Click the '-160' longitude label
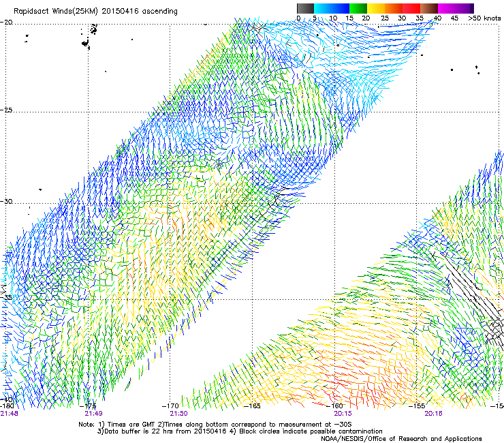This screenshot has width=504, height=443. [x=334, y=406]
